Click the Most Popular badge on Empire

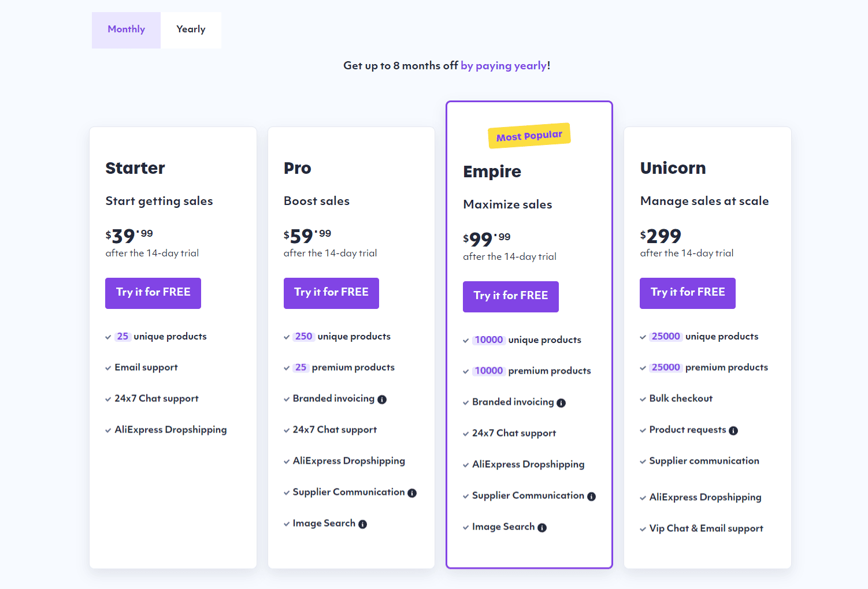tap(529, 135)
